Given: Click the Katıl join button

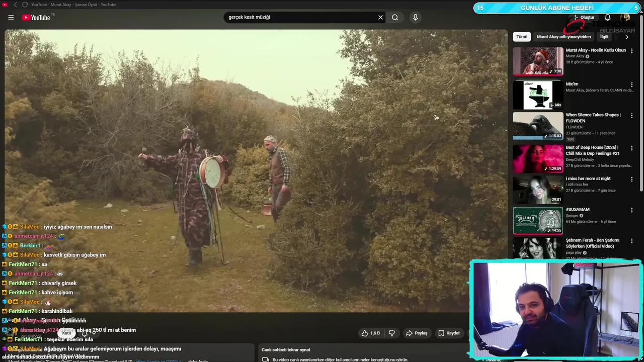Looking at the screenshot, I should click(66, 333).
